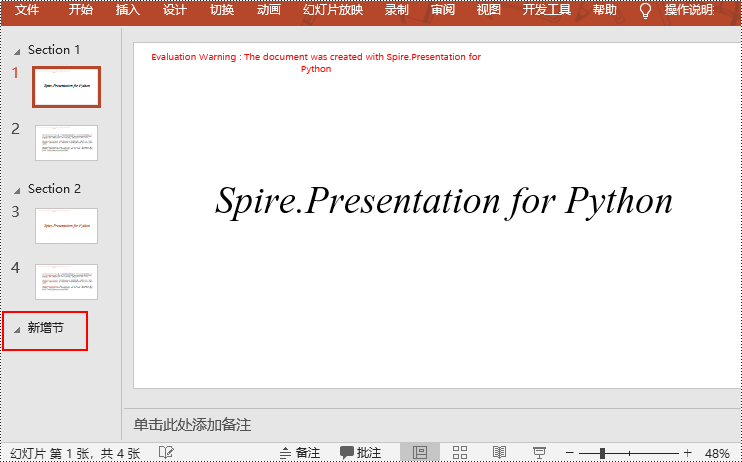The width and height of the screenshot is (742, 462).
Task: Click the spell check status icon
Action: coord(166,453)
